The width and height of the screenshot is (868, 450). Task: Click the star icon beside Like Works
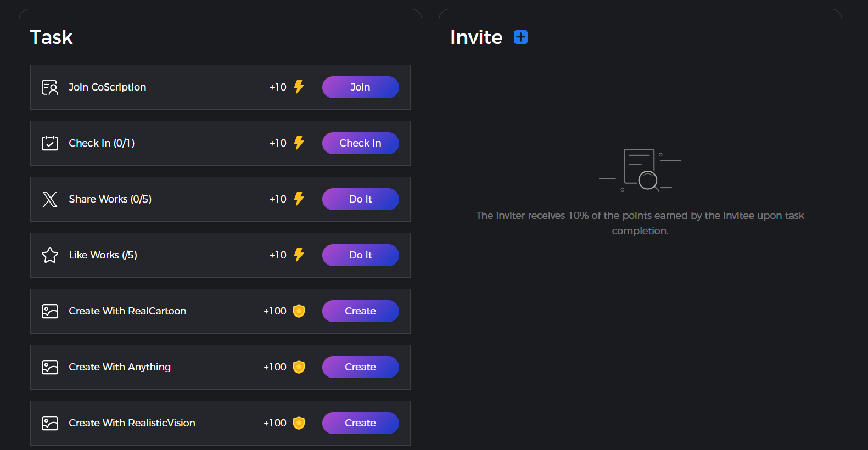coord(49,255)
